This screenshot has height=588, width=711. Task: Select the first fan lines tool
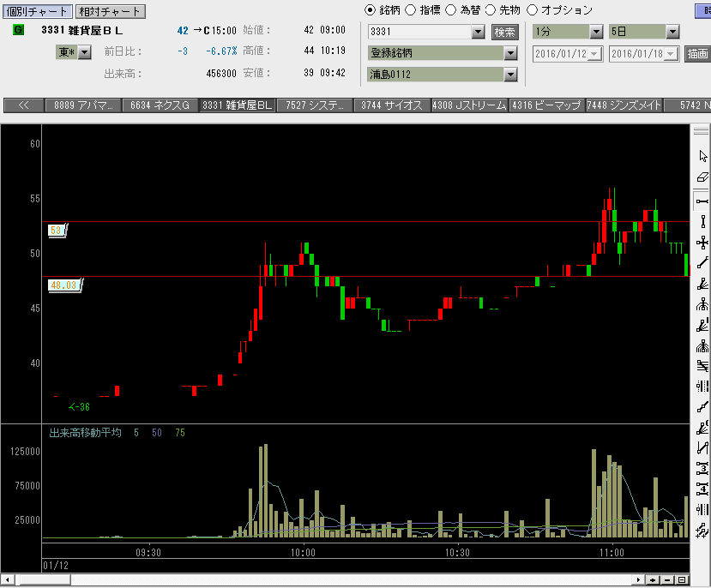[x=702, y=284]
